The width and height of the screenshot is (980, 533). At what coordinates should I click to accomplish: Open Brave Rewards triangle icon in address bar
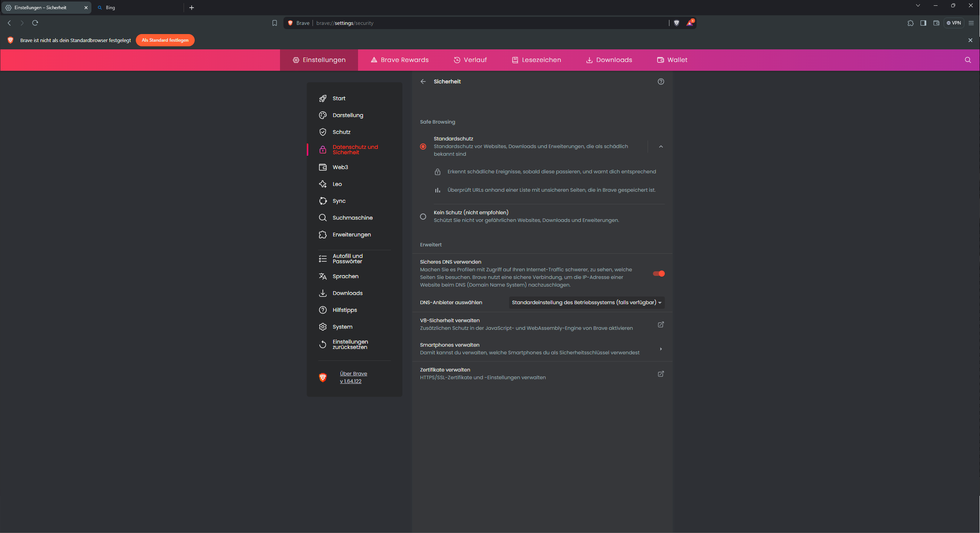[x=690, y=23]
